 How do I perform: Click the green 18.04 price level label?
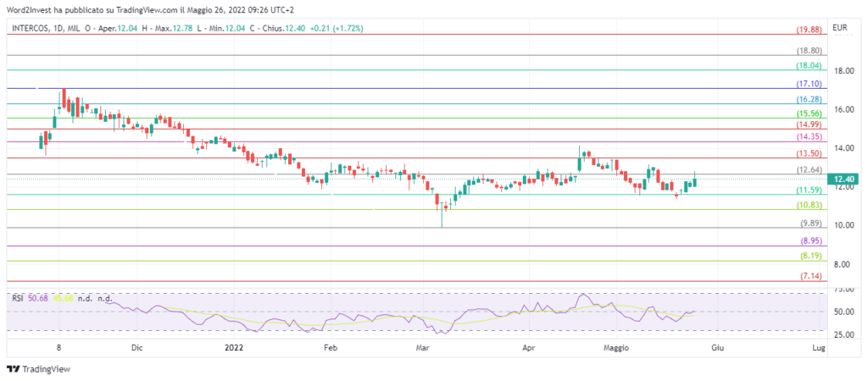click(809, 66)
